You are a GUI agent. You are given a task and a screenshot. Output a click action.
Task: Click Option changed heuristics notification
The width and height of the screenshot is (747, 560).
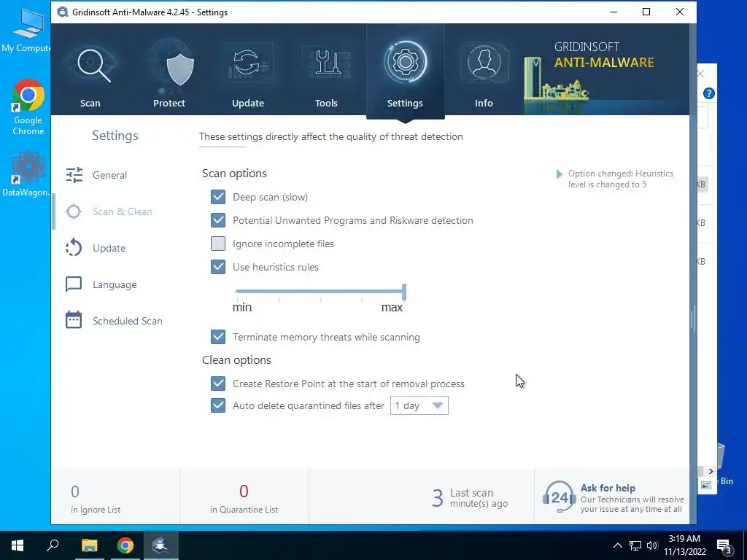coord(615,179)
